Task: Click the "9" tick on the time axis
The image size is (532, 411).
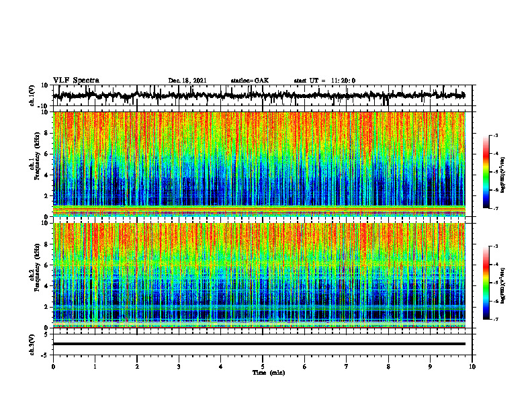Action: pos(430,367)
